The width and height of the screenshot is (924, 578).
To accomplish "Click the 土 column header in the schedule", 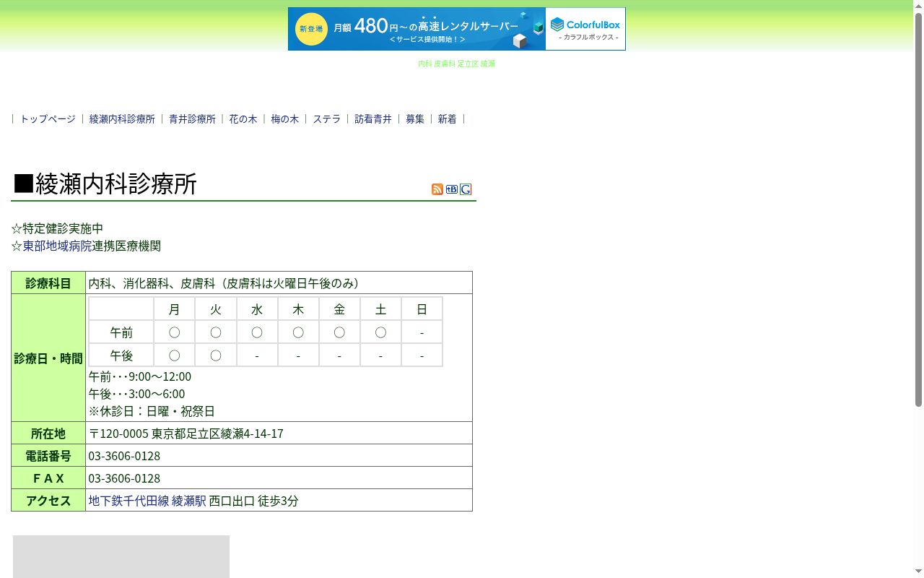I will coord(380,309).
